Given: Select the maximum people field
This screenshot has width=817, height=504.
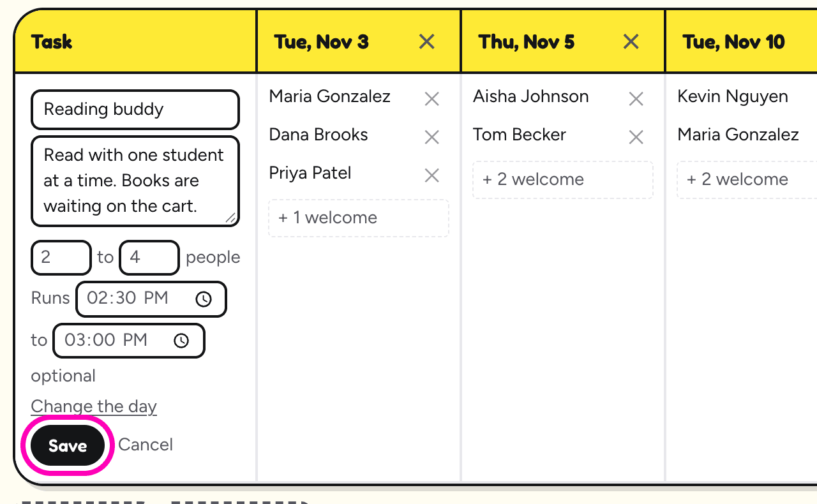Looking at the screenshot, I should click(x=149, y=258).
